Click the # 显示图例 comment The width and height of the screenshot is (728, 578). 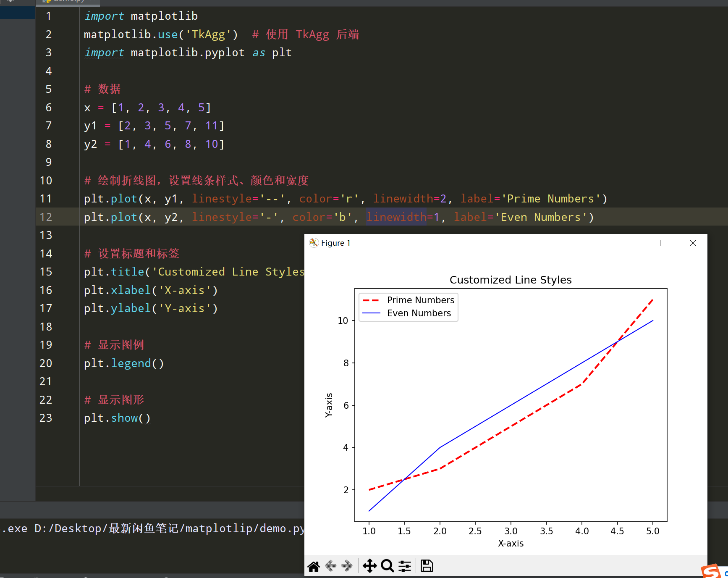114,345
